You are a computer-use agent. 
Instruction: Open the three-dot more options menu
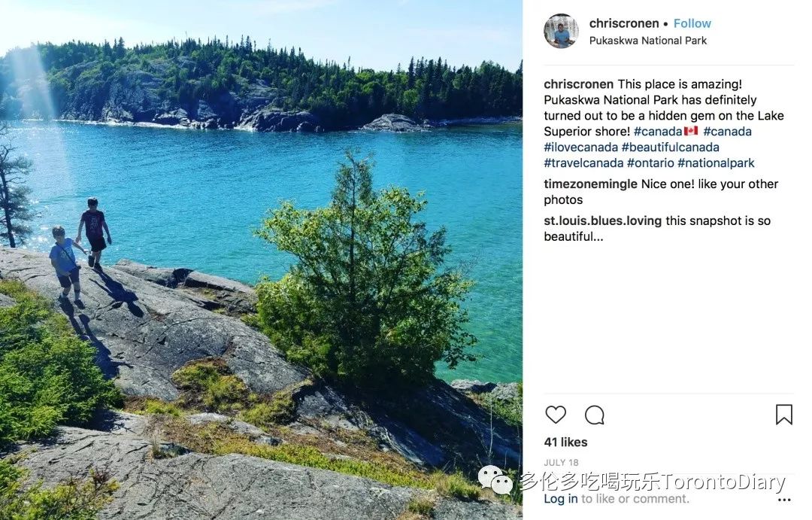coord(784,500)
